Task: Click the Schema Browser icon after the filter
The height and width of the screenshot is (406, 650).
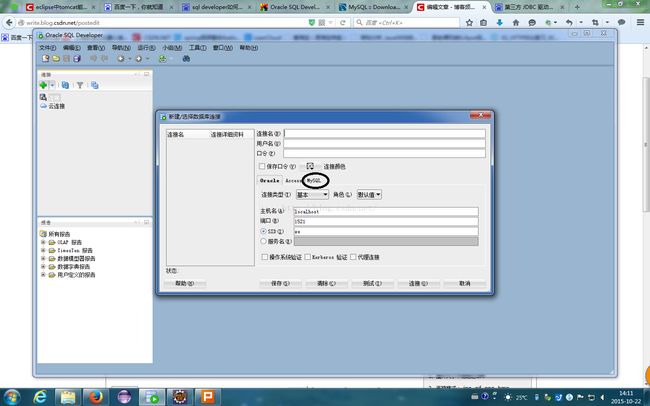Action: pyautogui.click(x=95, y=85)
